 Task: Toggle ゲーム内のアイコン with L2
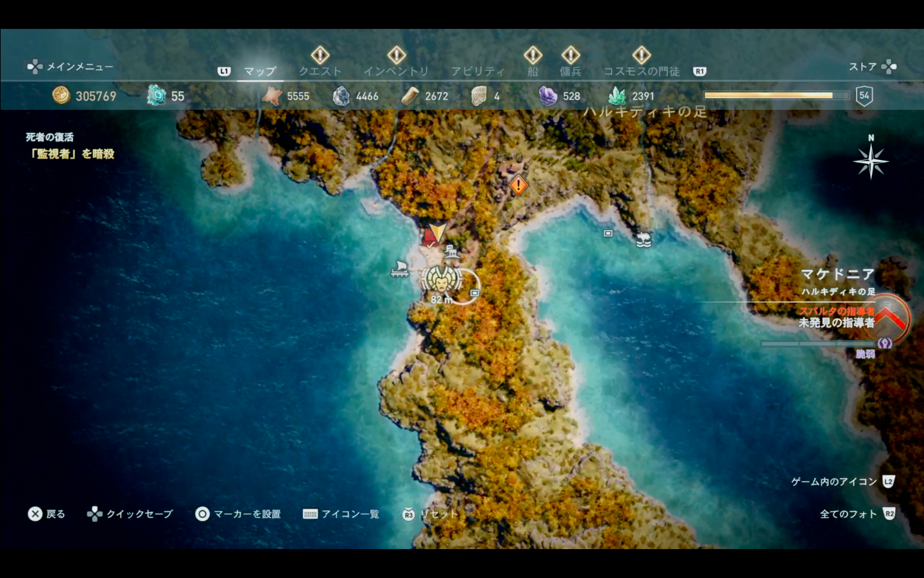(x=843, y=482)
